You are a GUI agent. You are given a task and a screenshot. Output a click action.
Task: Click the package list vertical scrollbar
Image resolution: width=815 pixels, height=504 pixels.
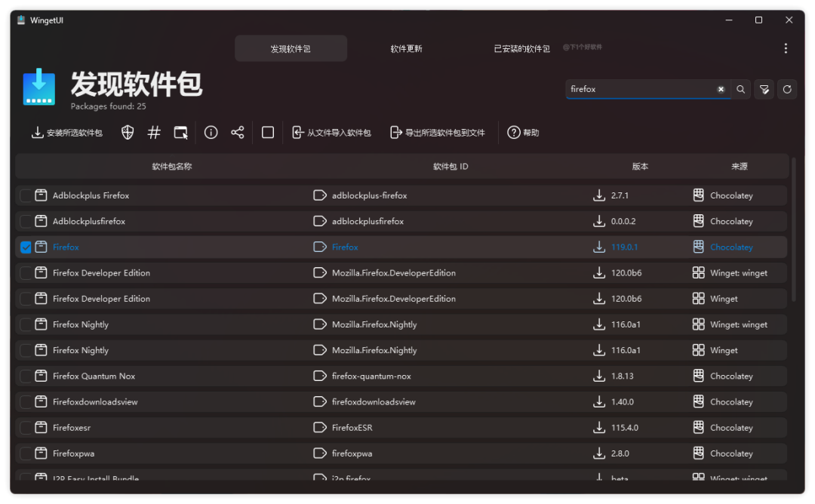point(793,229)
